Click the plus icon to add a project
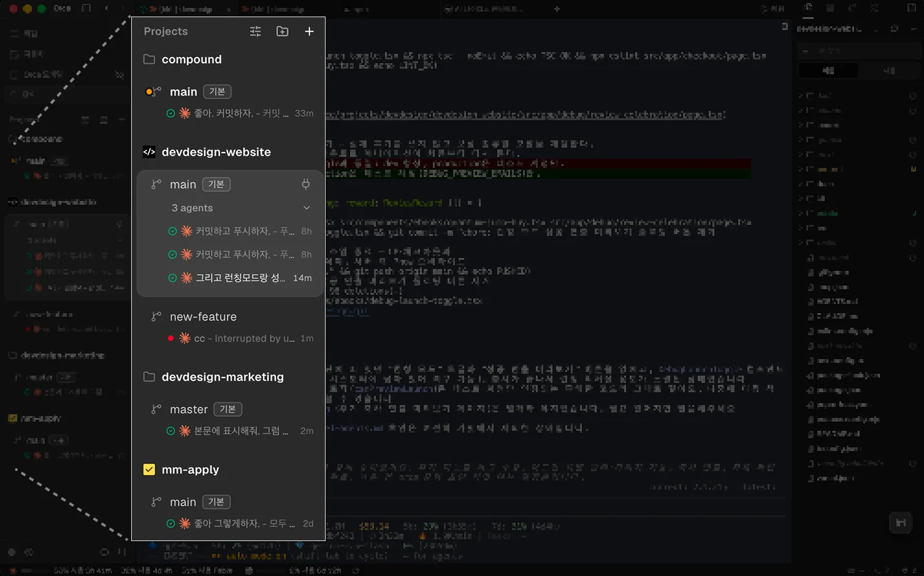Viewport: 924px width, 576px height. tap(310, 31)
